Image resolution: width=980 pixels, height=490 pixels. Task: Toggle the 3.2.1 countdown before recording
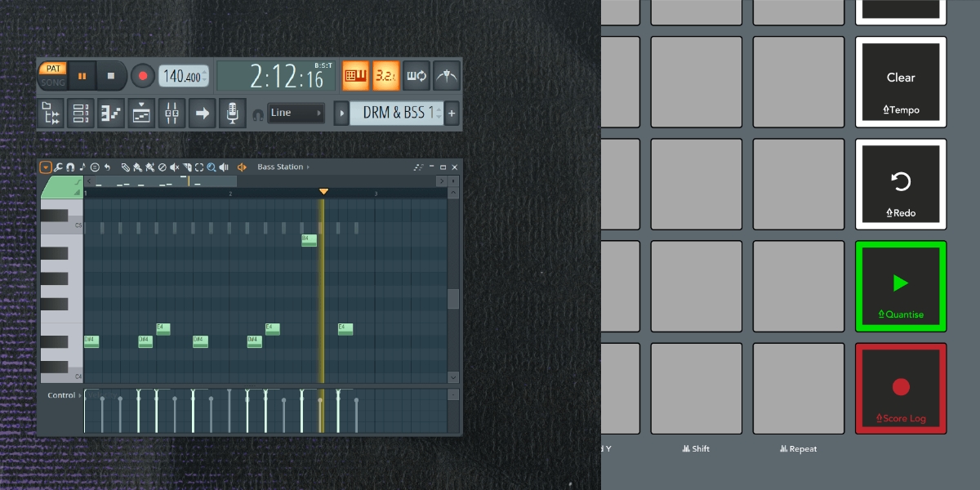tap(385, 76)
